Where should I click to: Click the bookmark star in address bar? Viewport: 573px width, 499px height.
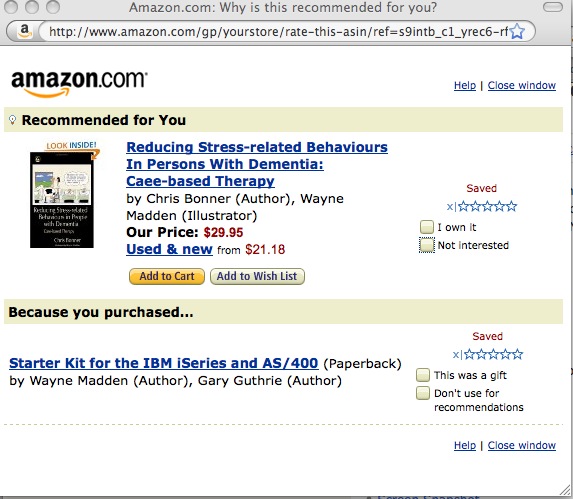(517, 31)
